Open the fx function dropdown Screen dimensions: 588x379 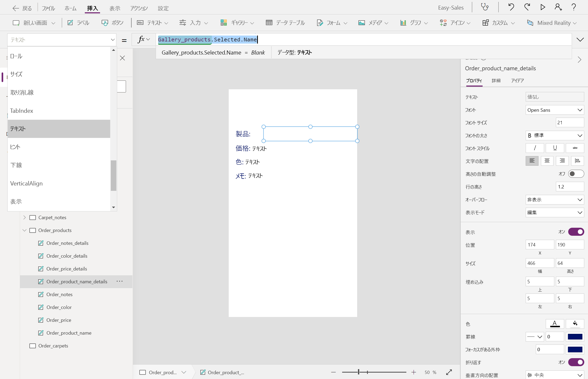coord(144,40)
